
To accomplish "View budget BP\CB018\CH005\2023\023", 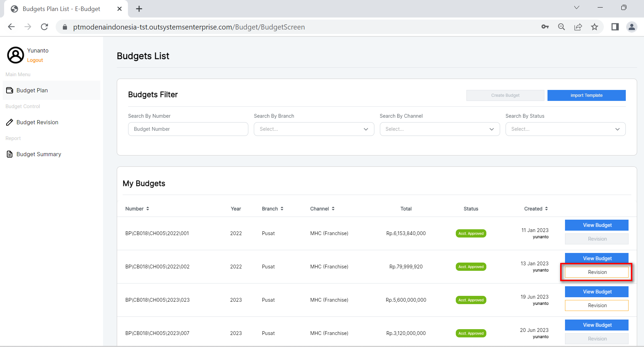I will (597, 292).
